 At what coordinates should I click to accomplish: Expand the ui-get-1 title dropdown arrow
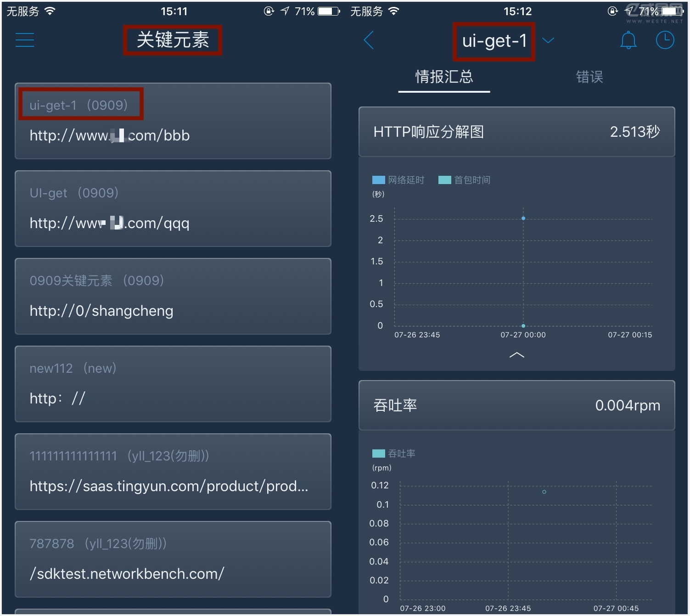pyautogui.click(x=548, y=40)
